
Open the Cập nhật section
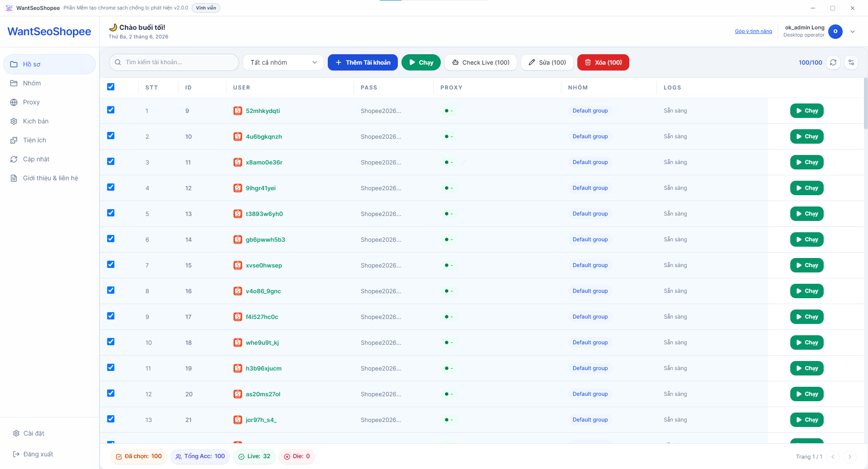pyautogui.click(x=50, y=159)
